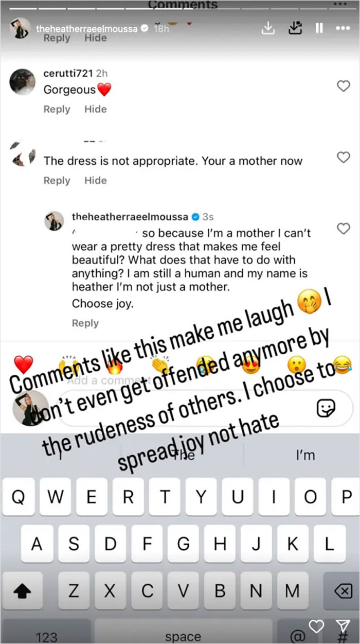Like the dress criticism comment
Image resolution: width=360 pixels, height=644 pixels.
point(345,158)
